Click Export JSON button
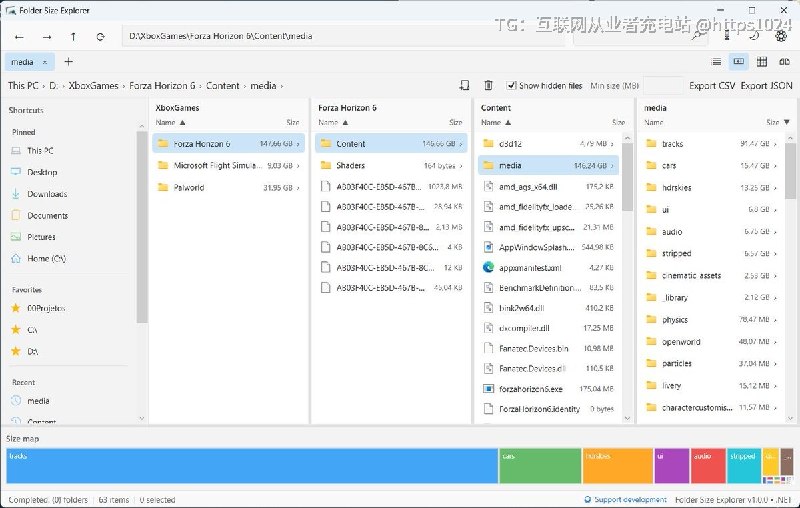Viewport: 800px width, 508px height. pyautogui.click(x=766, y=86)
